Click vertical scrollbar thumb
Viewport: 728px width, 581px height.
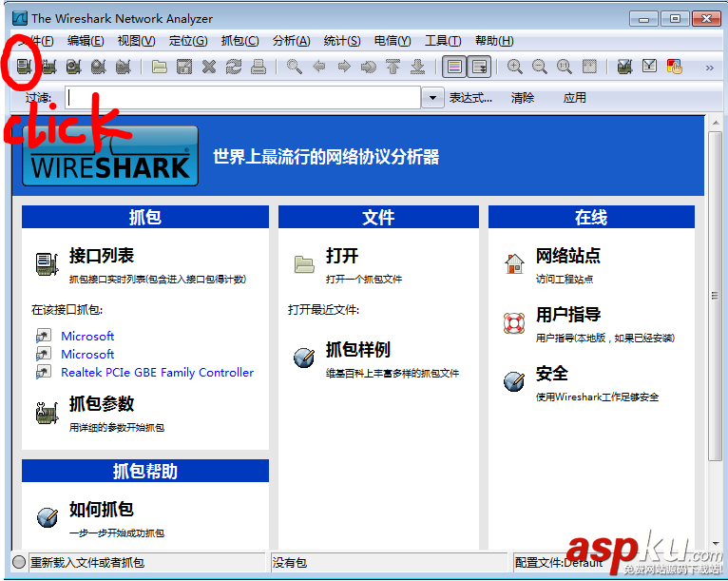(x=715, y=297)
